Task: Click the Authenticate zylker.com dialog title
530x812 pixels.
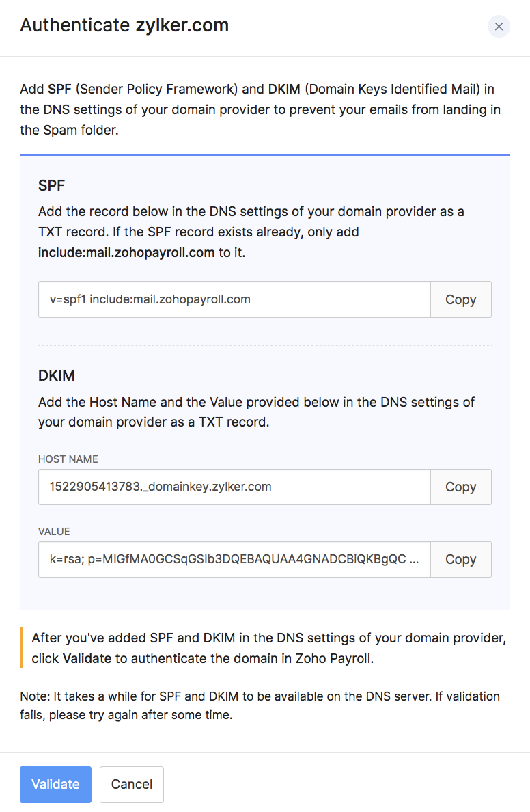Action: (x=124, y=26)
